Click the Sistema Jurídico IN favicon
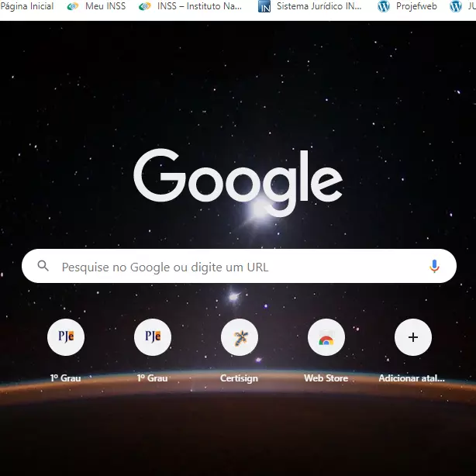 pos(264,6)
